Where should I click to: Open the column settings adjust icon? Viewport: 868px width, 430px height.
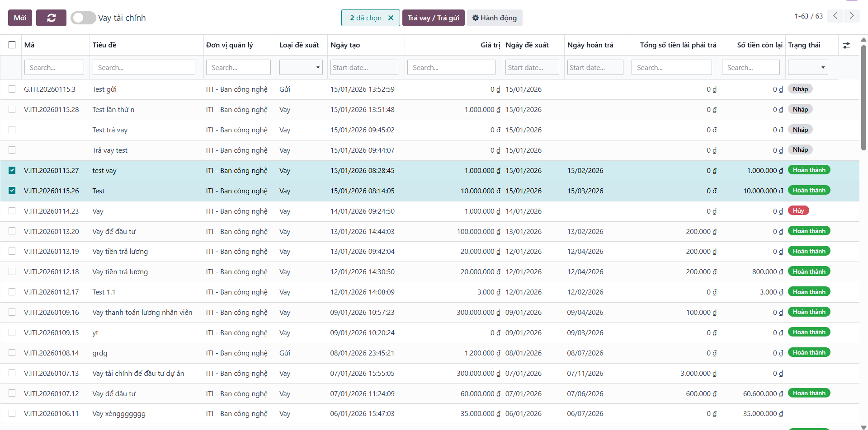[x=846, y=45]
